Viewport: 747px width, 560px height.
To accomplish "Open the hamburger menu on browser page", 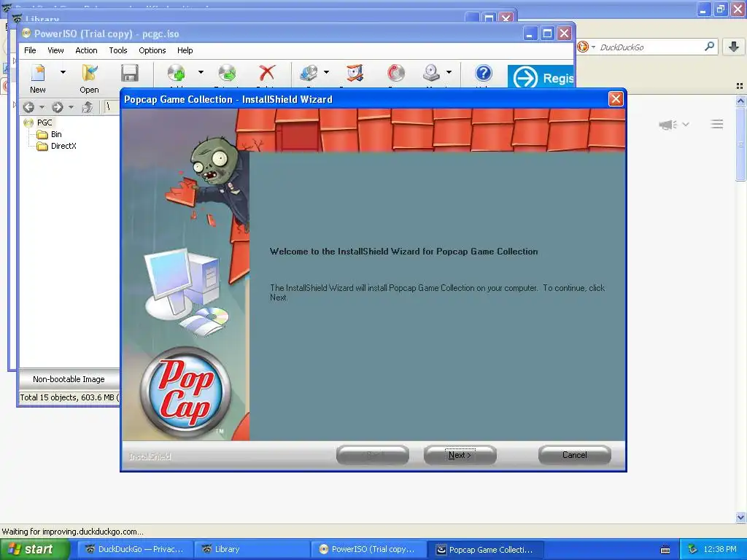I will (717, 124).
